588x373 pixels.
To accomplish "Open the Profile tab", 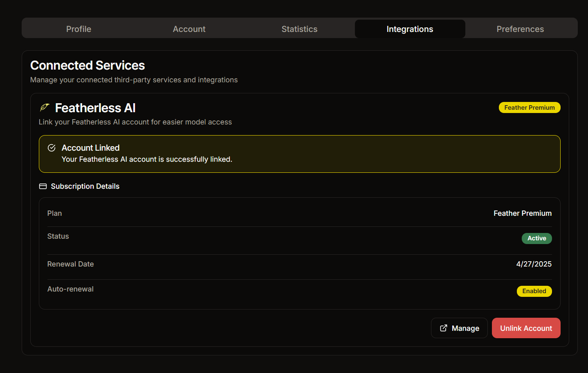I will coord(79,29).
